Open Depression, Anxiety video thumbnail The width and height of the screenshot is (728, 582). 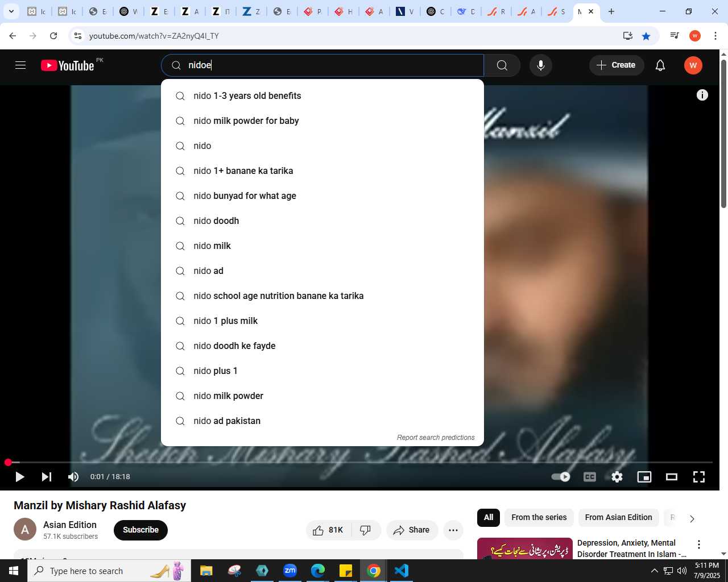coord(525,548)
